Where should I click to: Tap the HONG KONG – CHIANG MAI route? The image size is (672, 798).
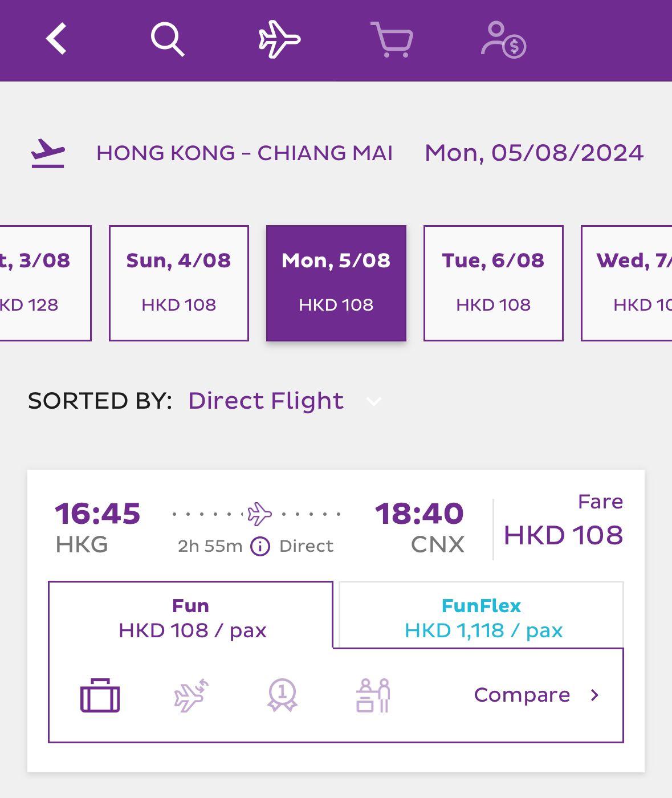pos(245,153)
